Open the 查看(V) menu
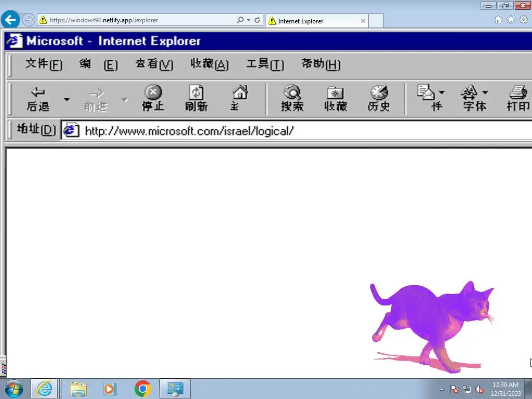Viewport: 532px width, 399px height. [x=154, y=64]
